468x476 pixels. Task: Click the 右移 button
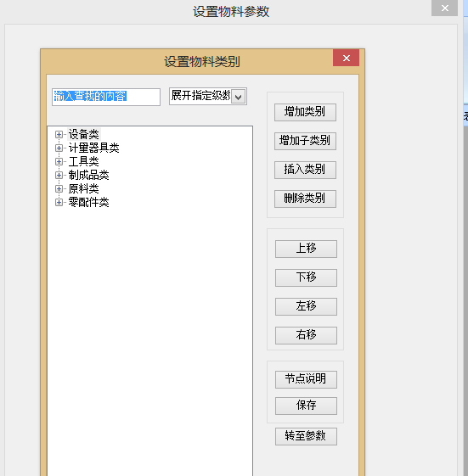tap(306, 335)
